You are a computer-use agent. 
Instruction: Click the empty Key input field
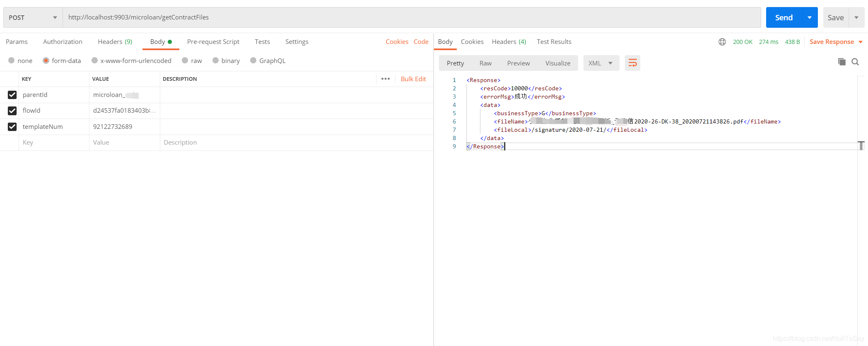click(54, 143)
